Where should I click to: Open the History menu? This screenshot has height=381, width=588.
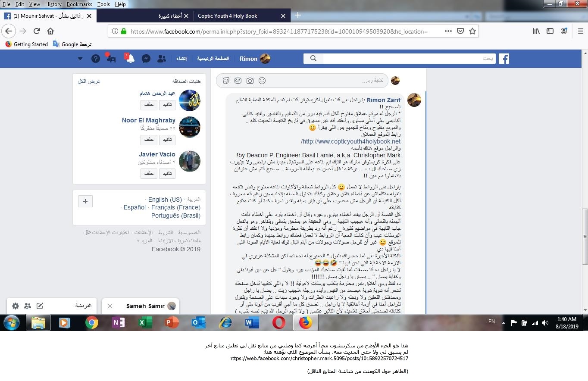pyautogui.click(x=53, y=4)
